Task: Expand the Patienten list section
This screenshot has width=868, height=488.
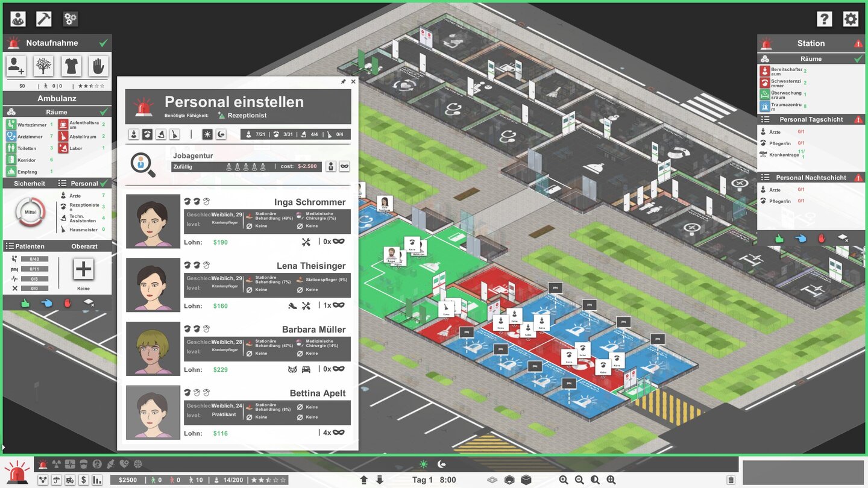Action: pos(10,246)
